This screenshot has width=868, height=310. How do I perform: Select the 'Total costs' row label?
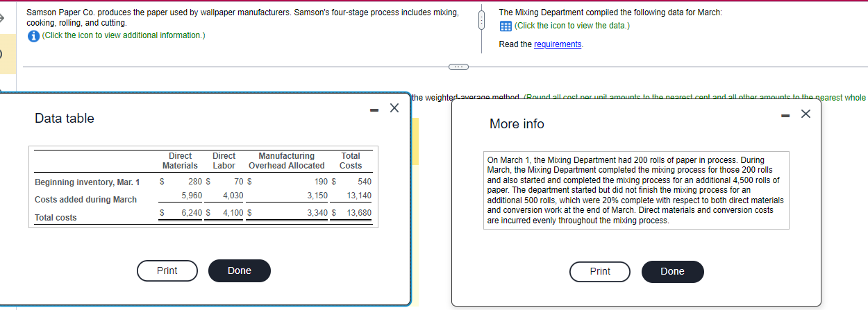pos(56,218)
